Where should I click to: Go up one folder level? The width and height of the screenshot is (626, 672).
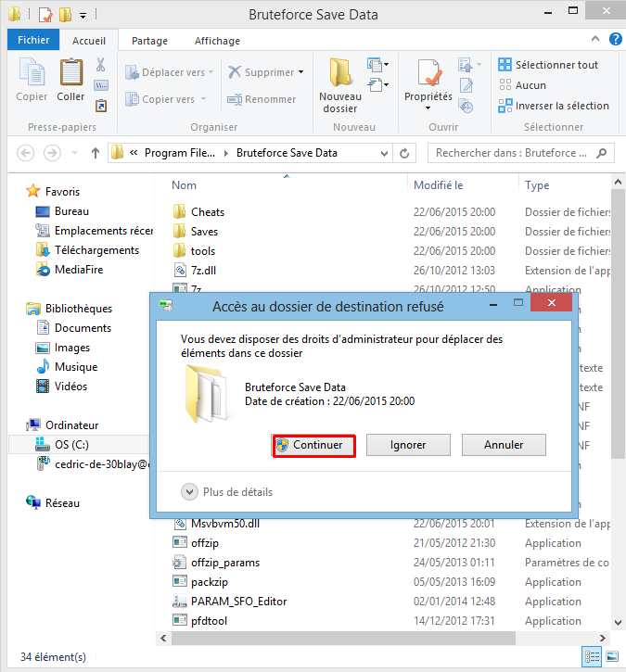tap(96, 153)
